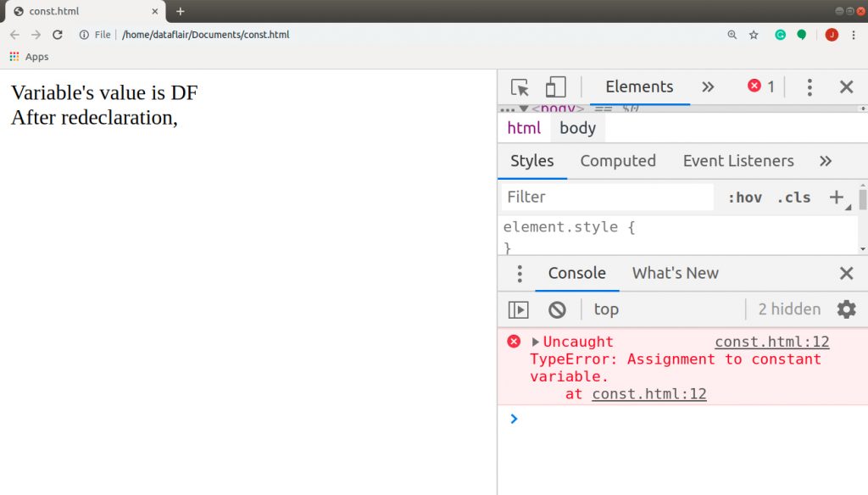868x495 pixels.
Task: Open console settings gear
Action: (847, 309)
